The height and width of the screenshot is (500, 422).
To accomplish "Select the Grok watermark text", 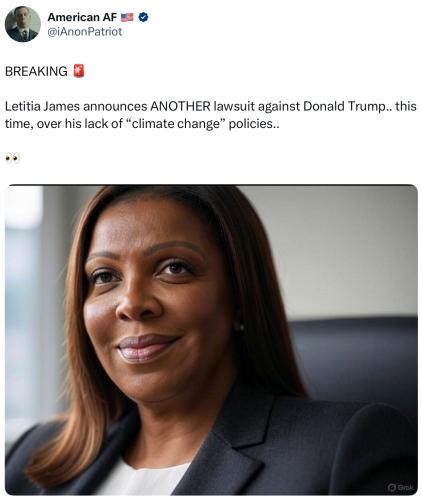I will pos(405,487).
